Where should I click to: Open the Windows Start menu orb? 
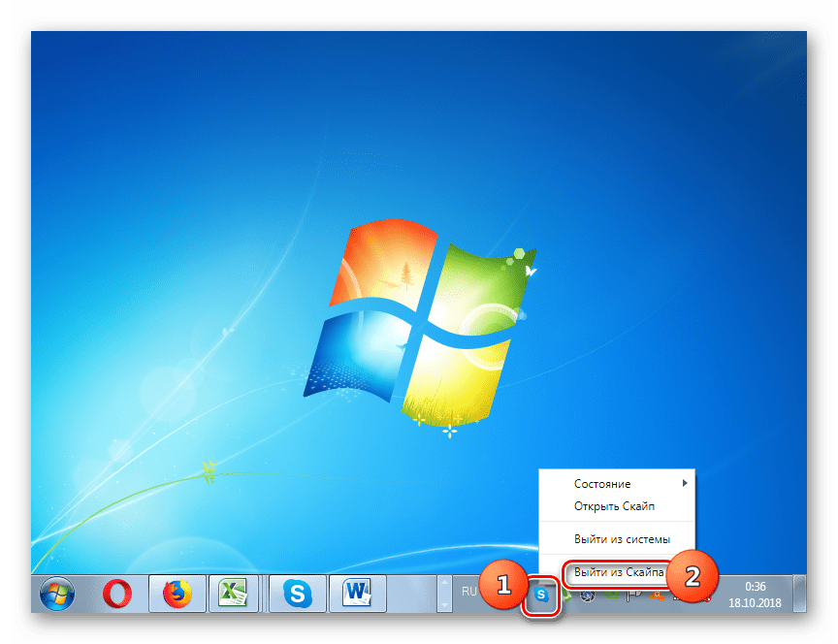tap(57, 594)
